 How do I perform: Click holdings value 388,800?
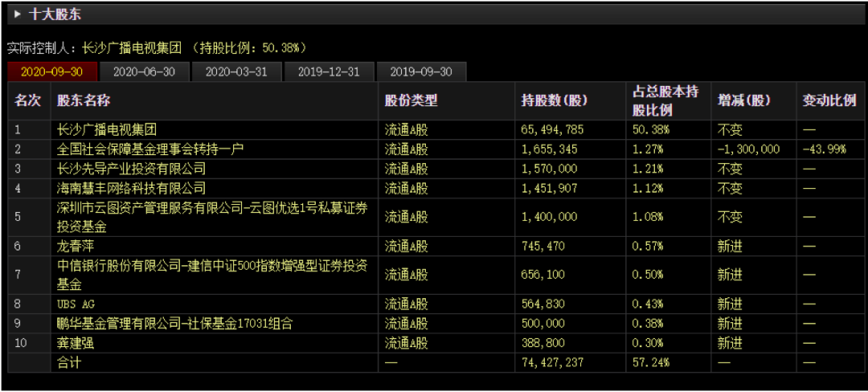click(543, 343)
